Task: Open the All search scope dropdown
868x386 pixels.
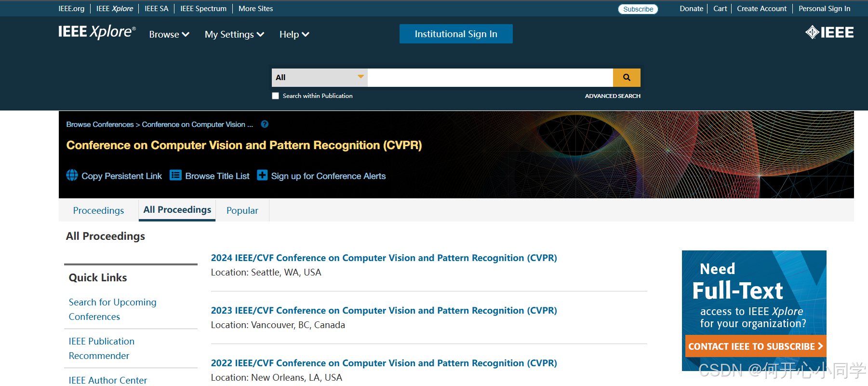Action: tap(320, 77)
